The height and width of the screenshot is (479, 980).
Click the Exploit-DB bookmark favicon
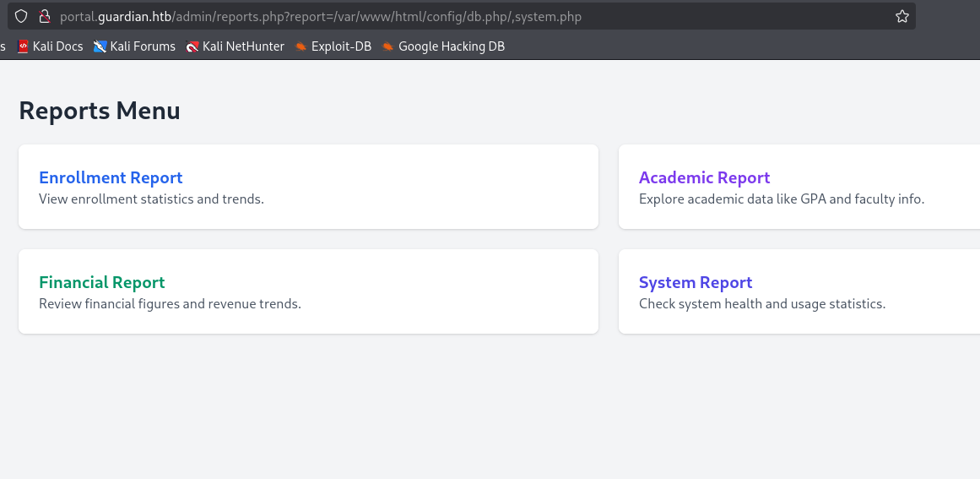[x=300, y=46]
